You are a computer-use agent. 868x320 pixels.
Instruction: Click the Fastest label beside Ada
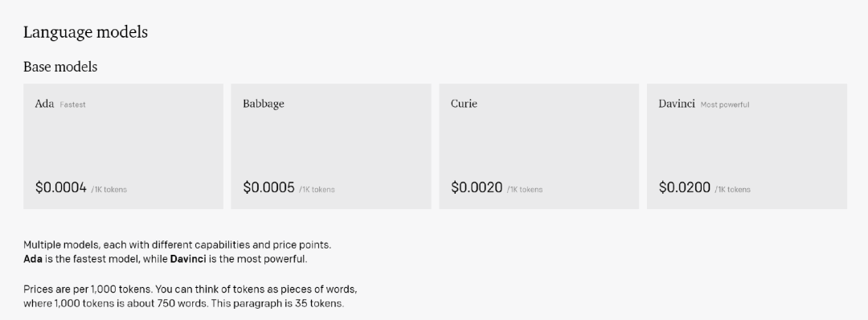72,105
